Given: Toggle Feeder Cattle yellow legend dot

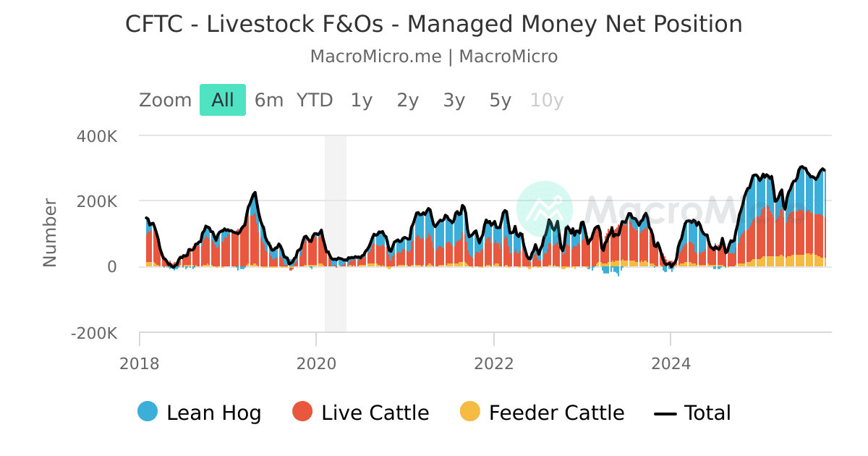Looking at the screenshot, I should tap(469, 412).
